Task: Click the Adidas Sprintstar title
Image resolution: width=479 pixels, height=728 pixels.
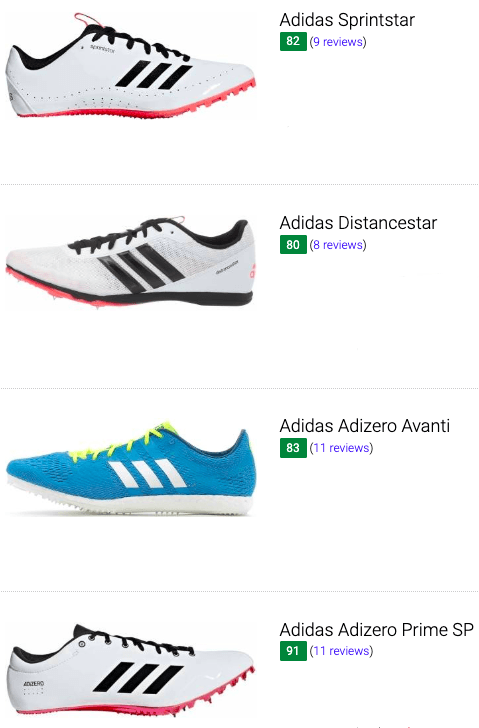Action: (x=347, y=20)
